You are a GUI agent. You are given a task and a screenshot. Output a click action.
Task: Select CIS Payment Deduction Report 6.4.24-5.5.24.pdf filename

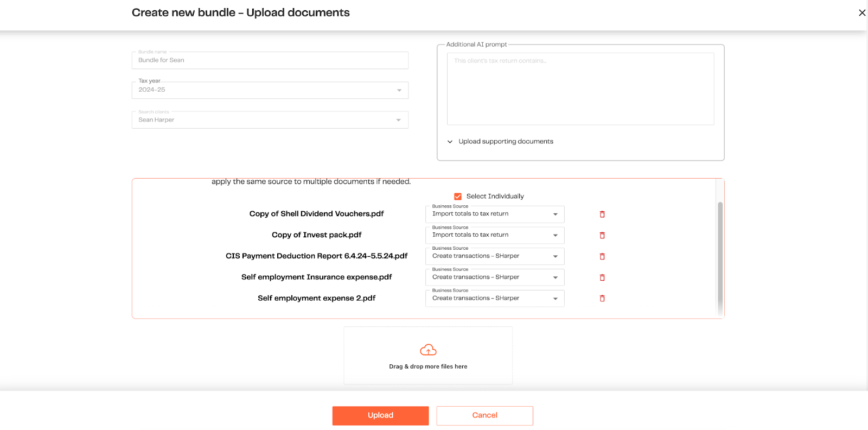316,256
